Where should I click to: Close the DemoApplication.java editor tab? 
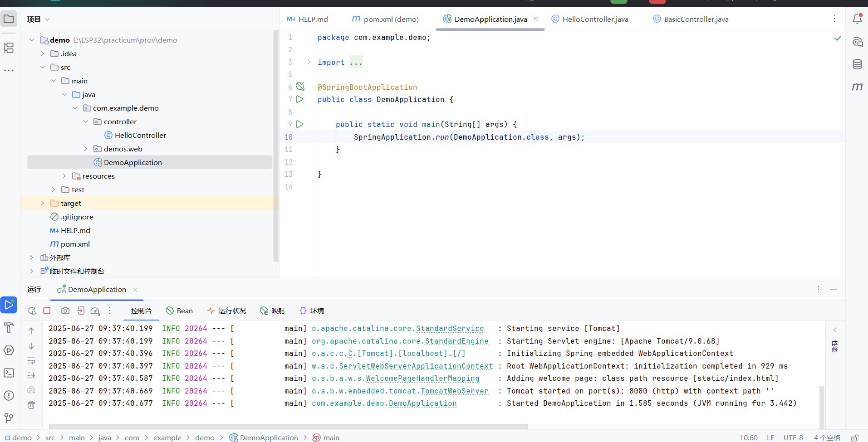pyautogui.click(x=535, y=19)
